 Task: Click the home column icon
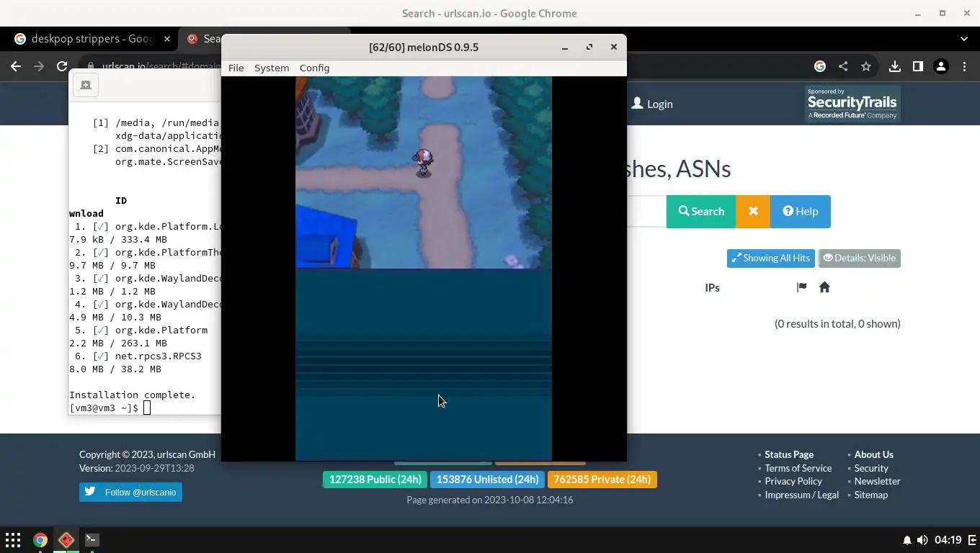click(824, 287)
